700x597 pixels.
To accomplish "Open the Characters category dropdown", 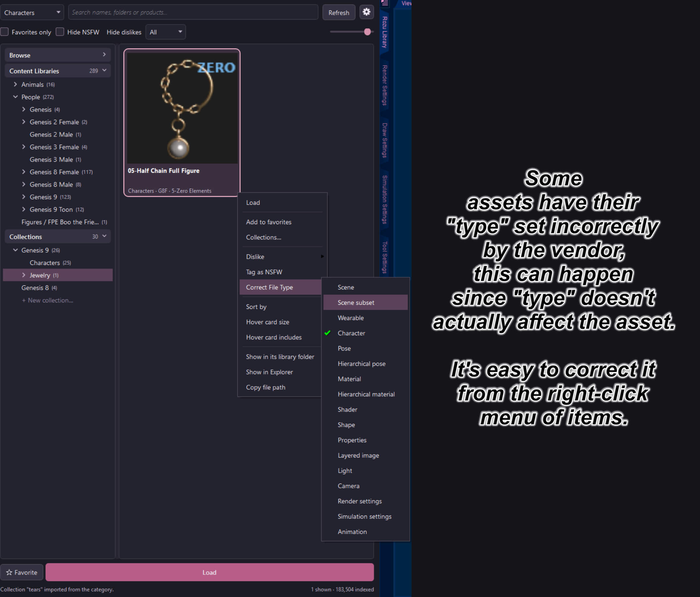I will (32, 12).
